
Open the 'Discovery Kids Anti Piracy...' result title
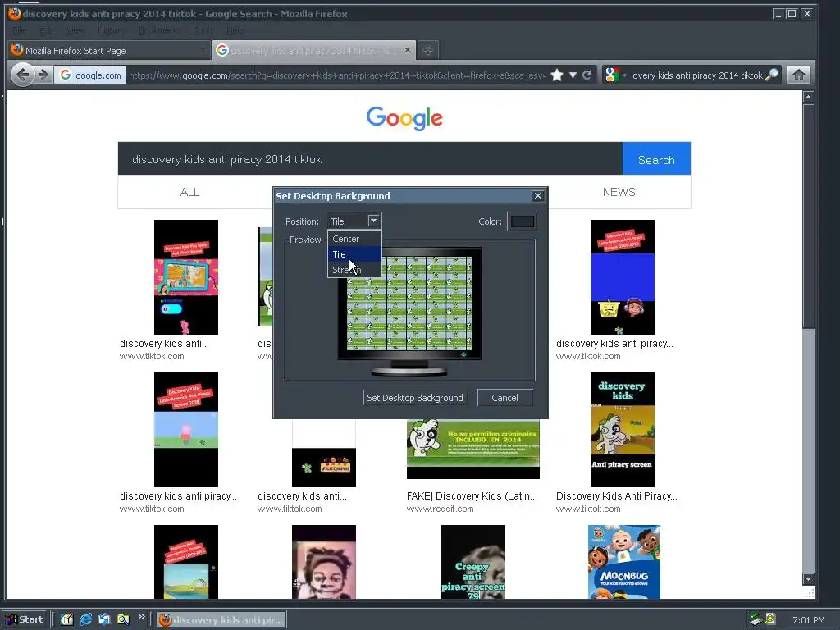tap(617, 496)
